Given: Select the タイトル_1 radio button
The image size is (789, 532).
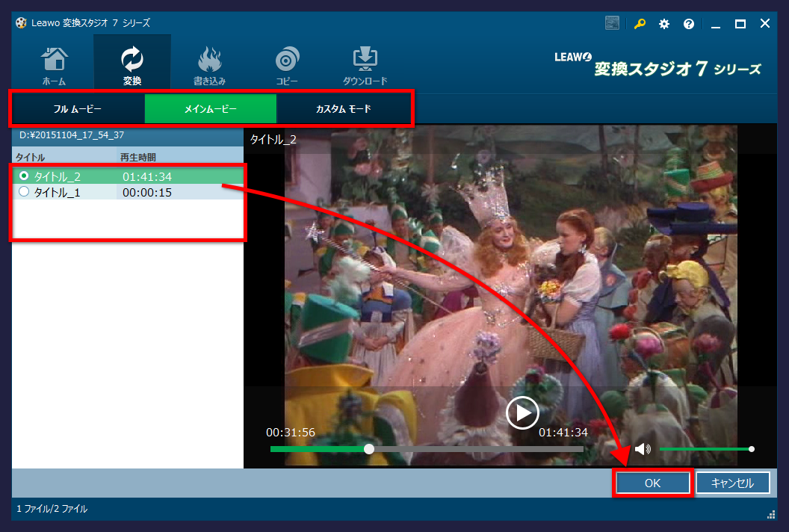Looking at the screenshot, I should pyautogui.click(x=24, y=192).
